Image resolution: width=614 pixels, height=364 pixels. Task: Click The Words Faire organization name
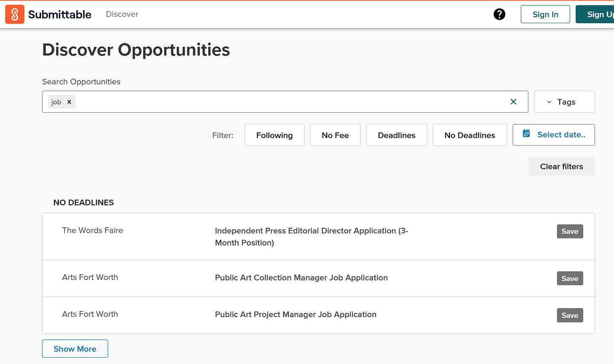point(92,230)
